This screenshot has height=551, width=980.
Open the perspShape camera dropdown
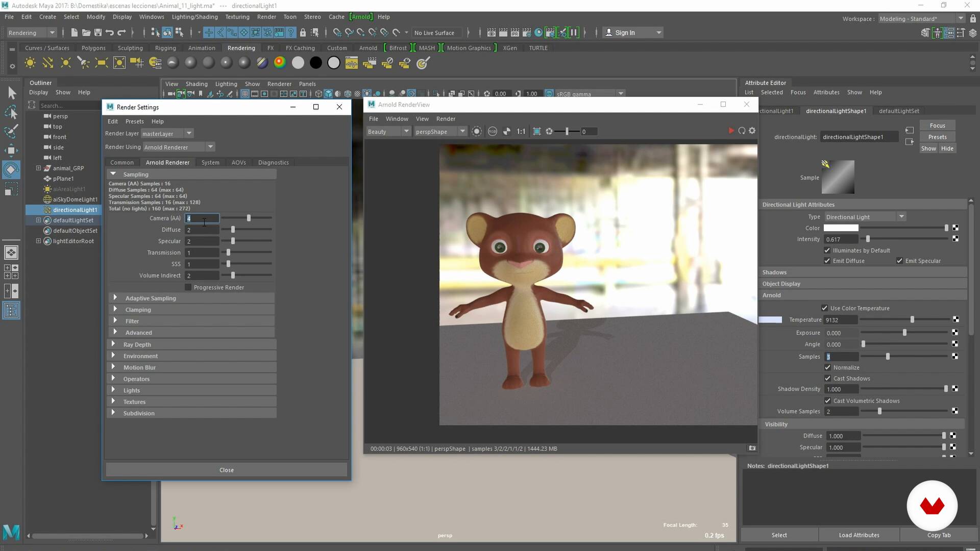coord(440,132)
